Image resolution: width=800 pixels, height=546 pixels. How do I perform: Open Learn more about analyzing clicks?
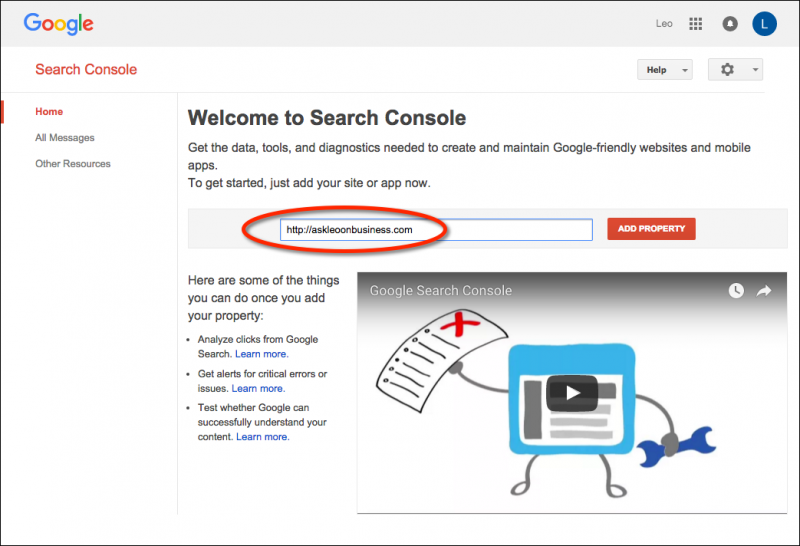click(x=262, y=354)
